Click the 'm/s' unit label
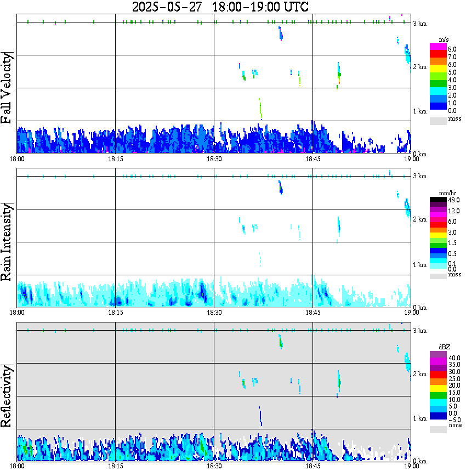Image resolution: width=466 pixels, height=476 pixels. coord(444,40)
